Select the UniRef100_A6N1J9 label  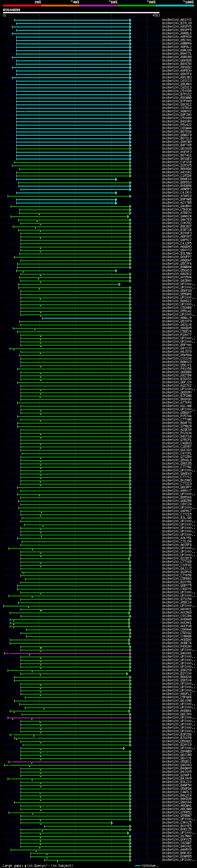pos(177,318)
